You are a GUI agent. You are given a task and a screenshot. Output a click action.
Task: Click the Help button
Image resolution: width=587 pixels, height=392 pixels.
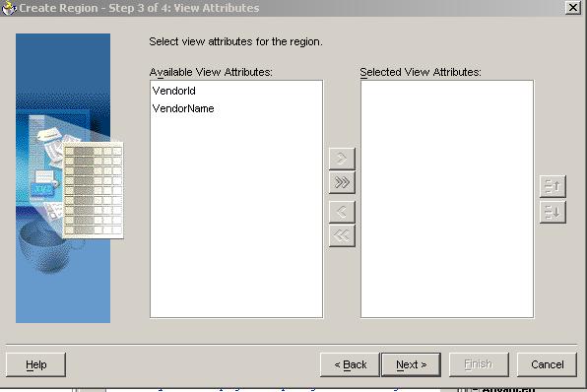coord(35,364)
